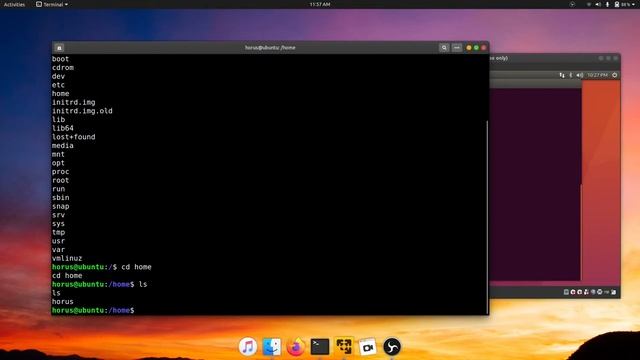Click the new tab icon in terminal header

point(59,48)
